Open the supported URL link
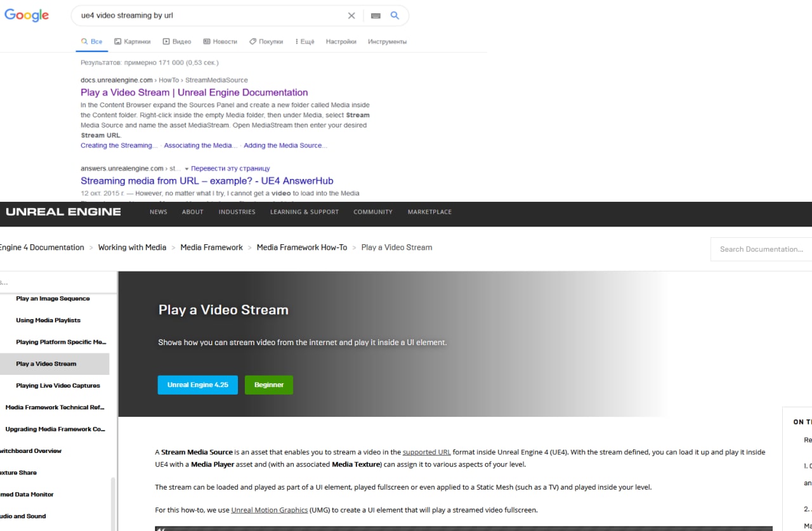 point(427,452)
